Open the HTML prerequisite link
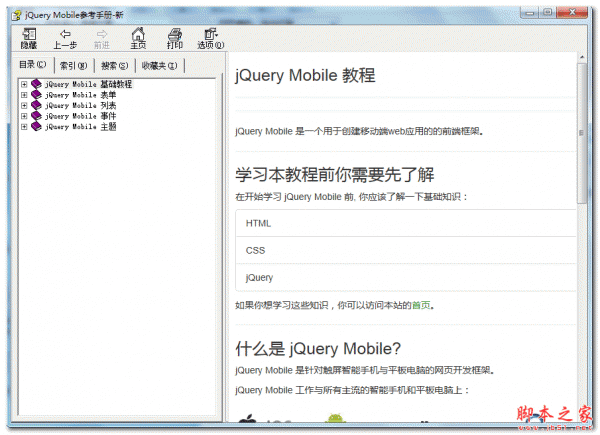 pos(258,223)
